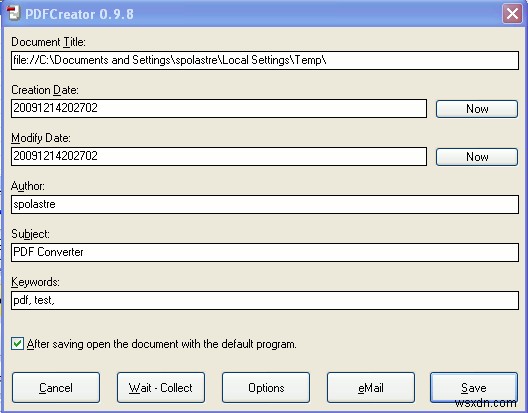Focus the Modify Date input field
Viewport: 528px width, 413px height.
point(219,156)
